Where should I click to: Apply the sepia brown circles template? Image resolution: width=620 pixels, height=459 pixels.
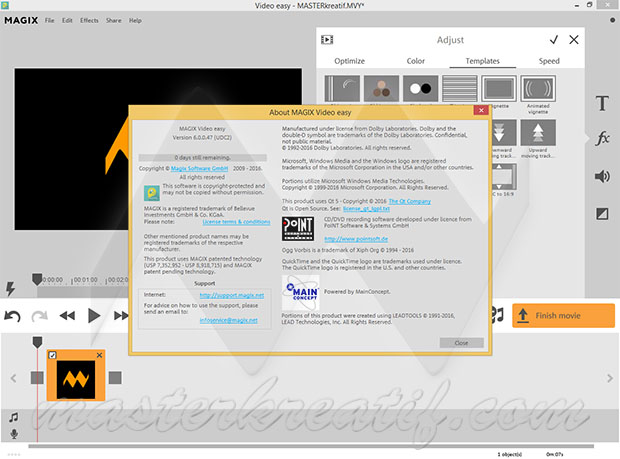coord(381,89)
